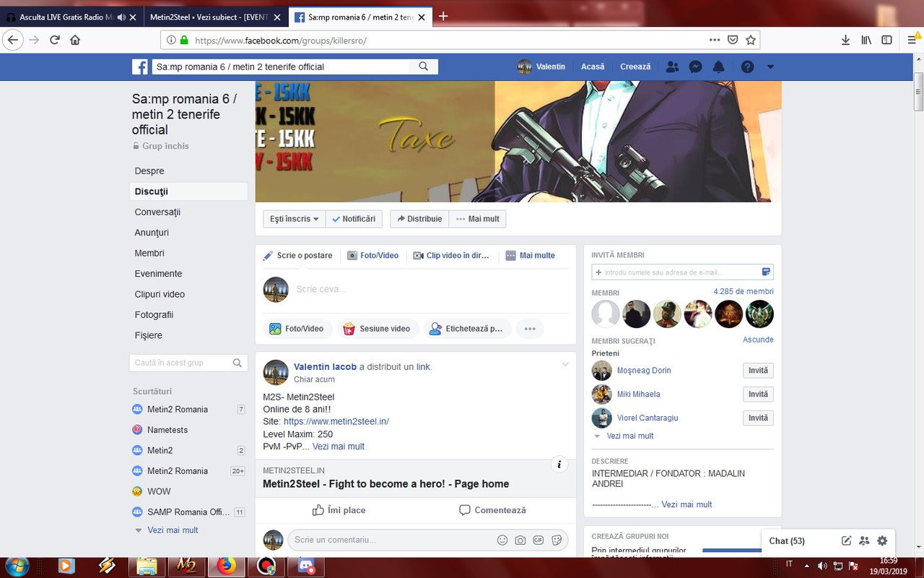Open Firefox hamburger menu

912,40
